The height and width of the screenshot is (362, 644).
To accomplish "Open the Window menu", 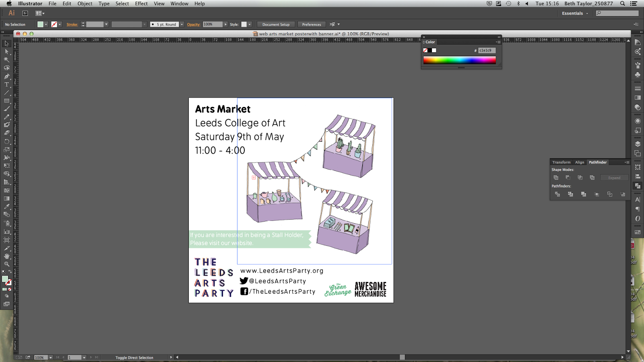I will pos(179,4).
